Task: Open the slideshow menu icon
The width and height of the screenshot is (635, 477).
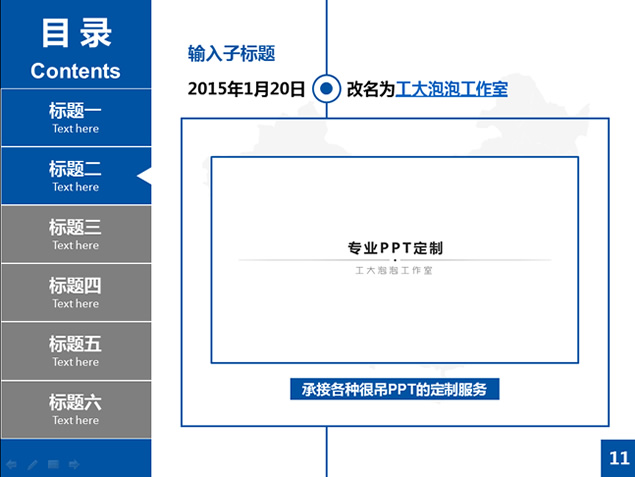Action: (x=53, y=464)
